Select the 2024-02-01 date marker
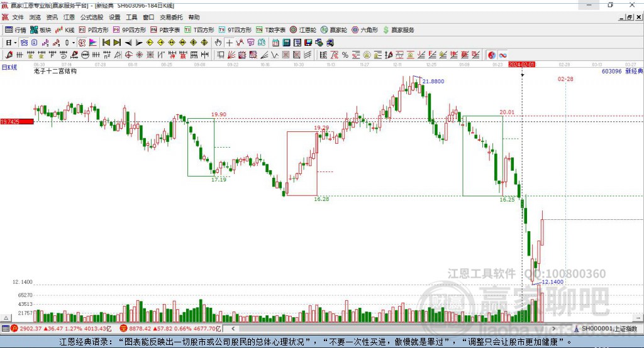644x348 pixels. pyautogui.click(x=521, y=65)
